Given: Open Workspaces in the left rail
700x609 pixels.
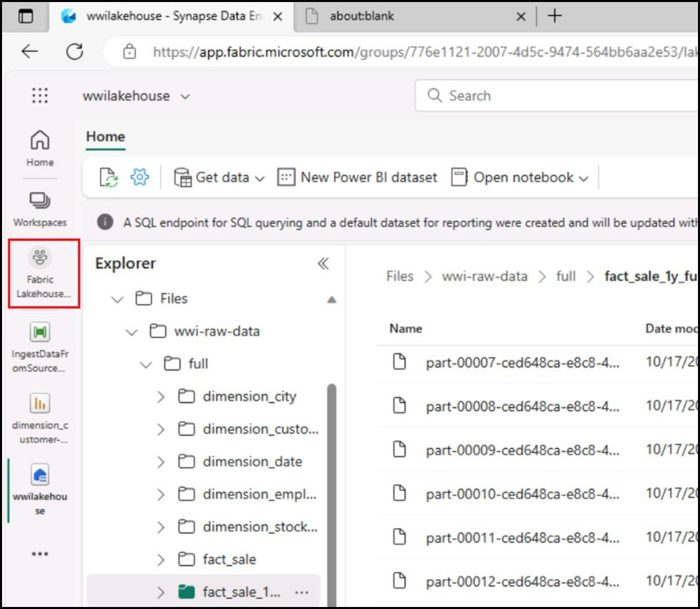Looking at the screenshot, I should [39, 209].
